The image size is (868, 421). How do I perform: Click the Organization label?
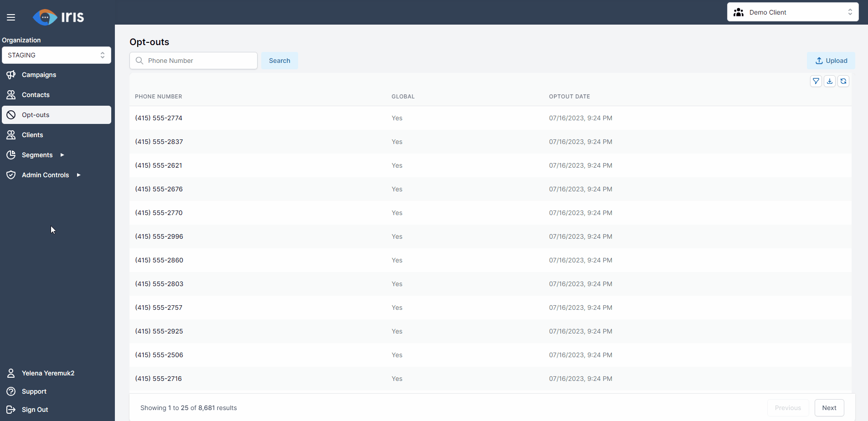tap(21, 40)
